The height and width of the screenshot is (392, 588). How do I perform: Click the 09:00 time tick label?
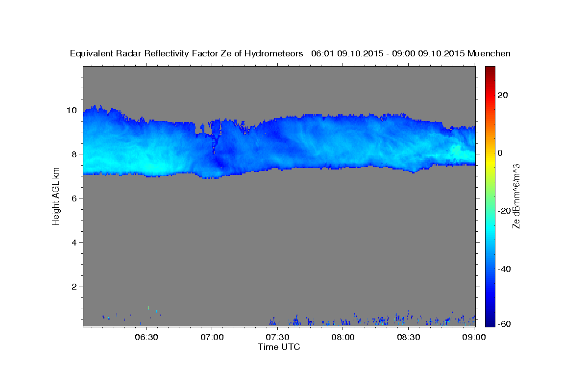474,337
